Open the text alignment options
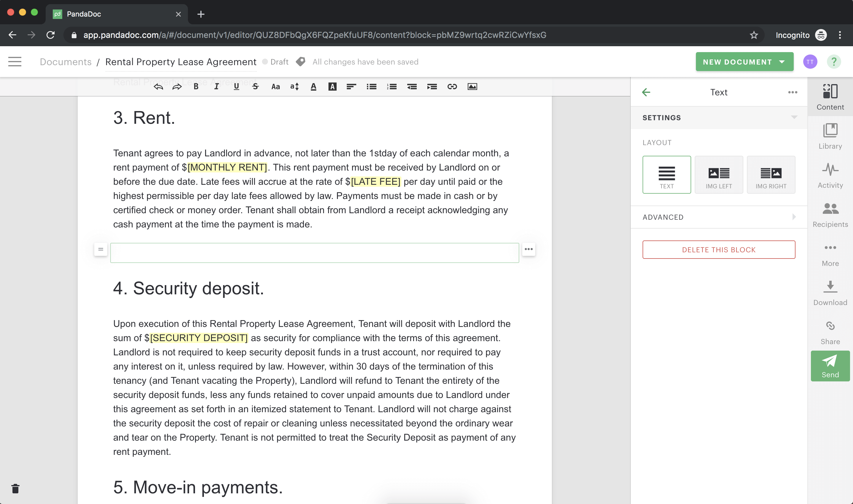This screenshot has width=853, height=504. coord(352,86)
